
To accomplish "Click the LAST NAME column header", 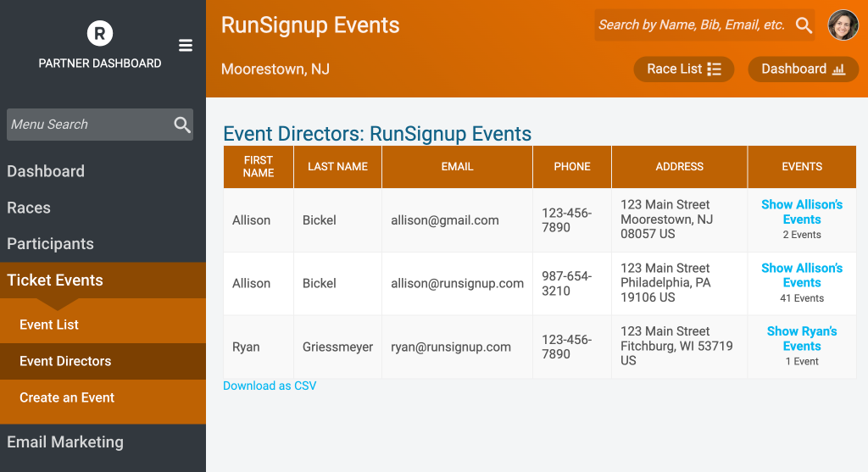I will tap(337, 167).
